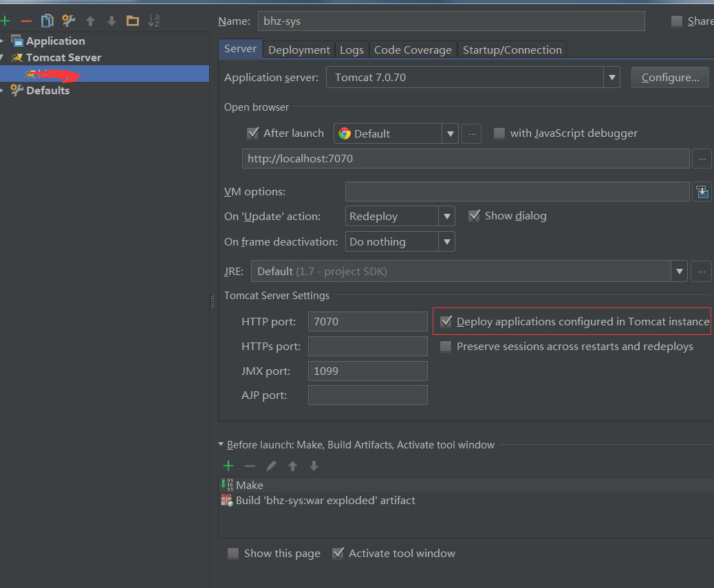Screen dimensions: 714x588
Task: Open browser selection ellipsis button
Action: tap(472, 134)
